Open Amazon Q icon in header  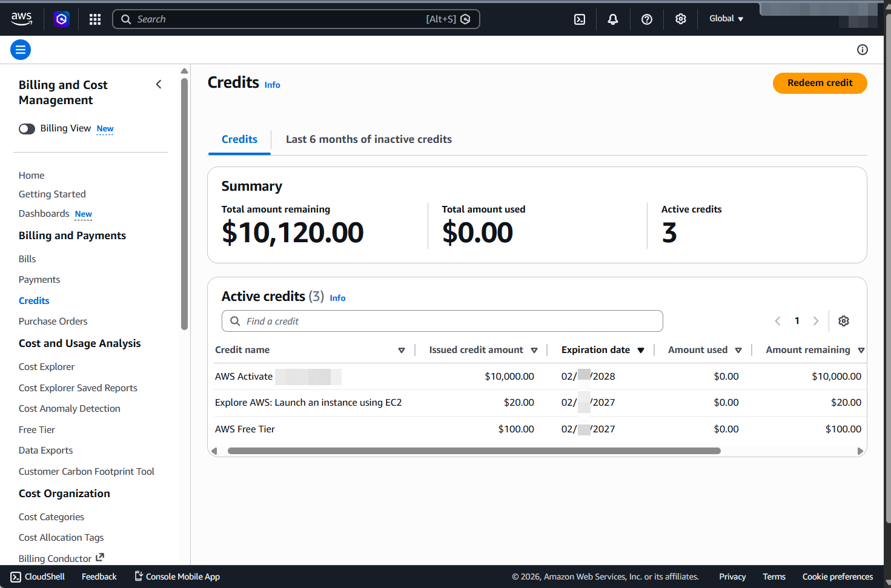click(61, 19)
